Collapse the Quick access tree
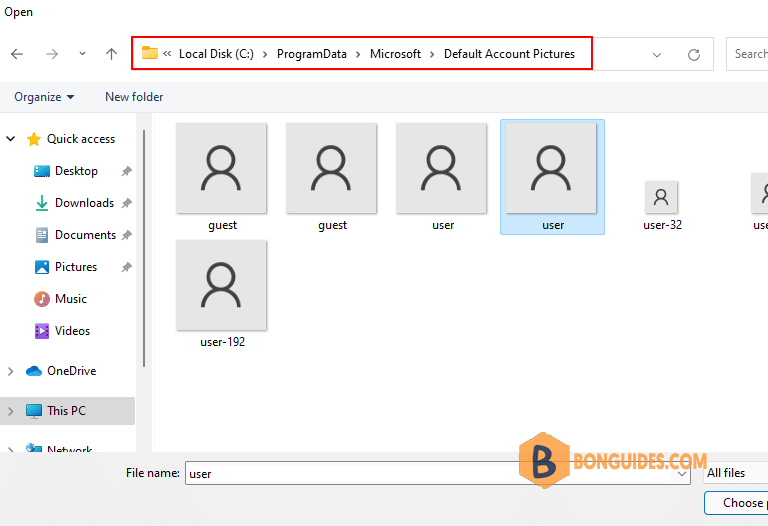 tap(10, 139)
